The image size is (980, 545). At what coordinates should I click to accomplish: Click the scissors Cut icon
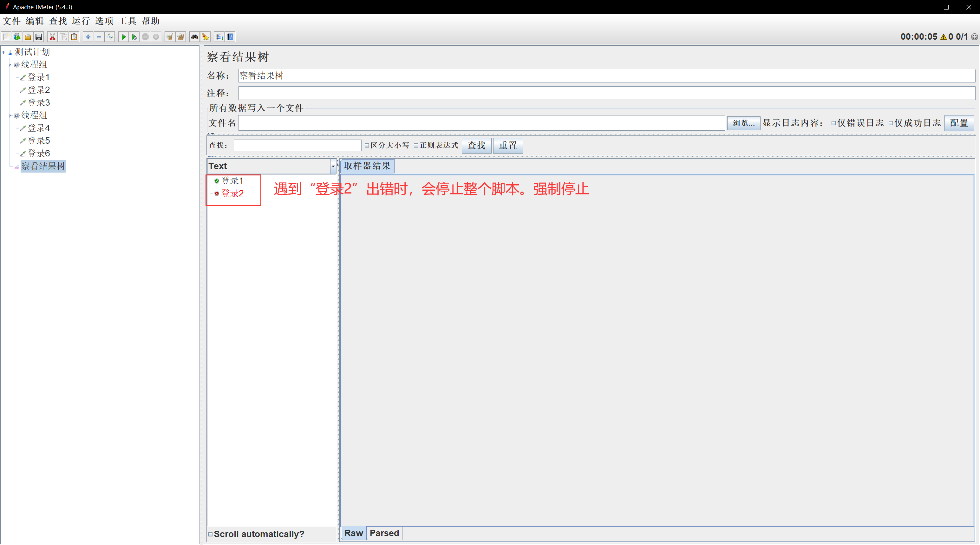click(53, 37)
